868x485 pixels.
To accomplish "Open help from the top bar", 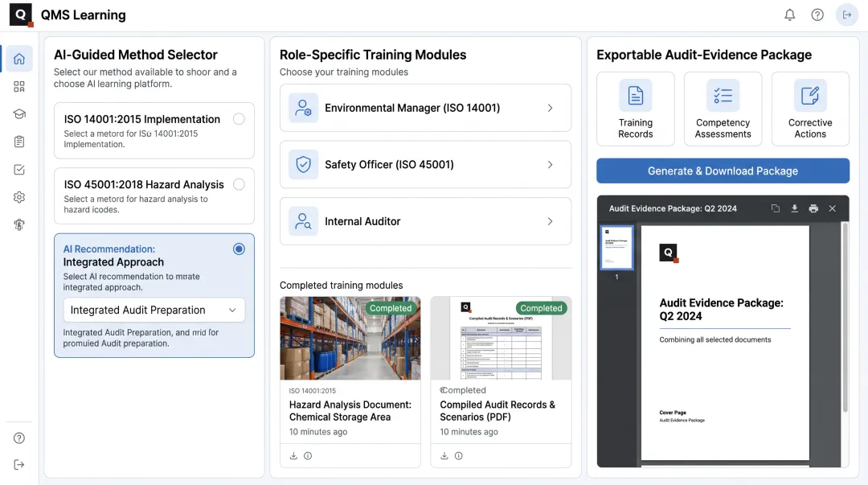I will [817, 15].
